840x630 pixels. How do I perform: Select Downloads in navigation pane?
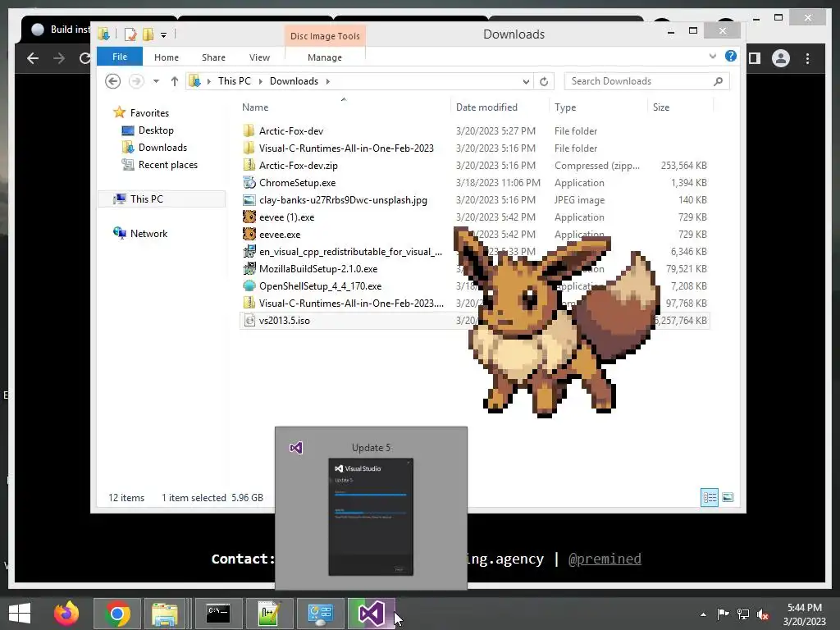coord(162,148)
